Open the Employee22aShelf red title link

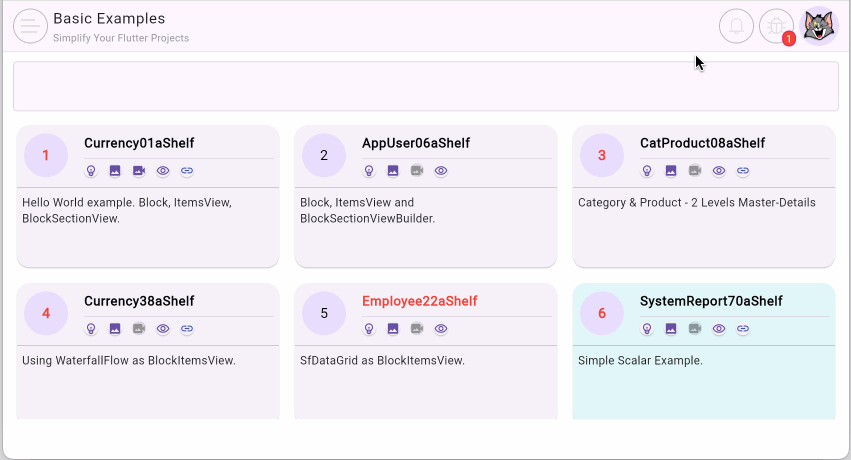(x=419, y=301)
